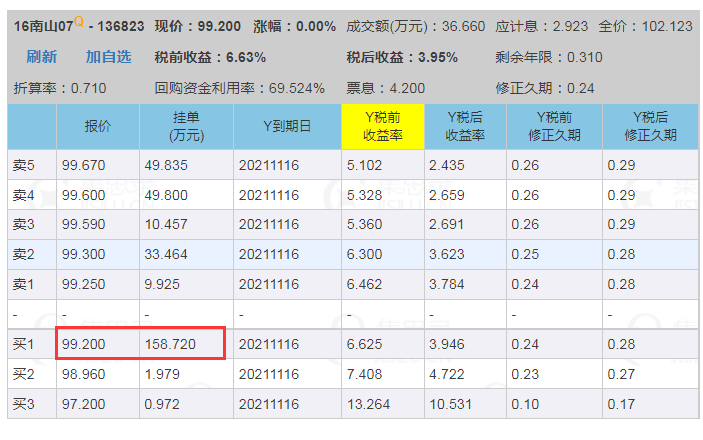Select the 报价 column header
This screenshot has height=440, width=703.
pyautogui.click(x=97, y=126)
